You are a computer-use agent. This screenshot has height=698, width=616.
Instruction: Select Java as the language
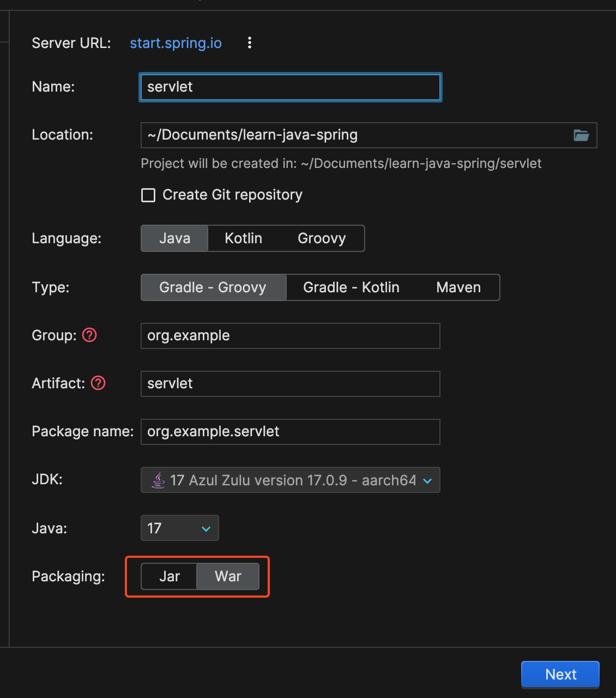[x=174, y=238]
